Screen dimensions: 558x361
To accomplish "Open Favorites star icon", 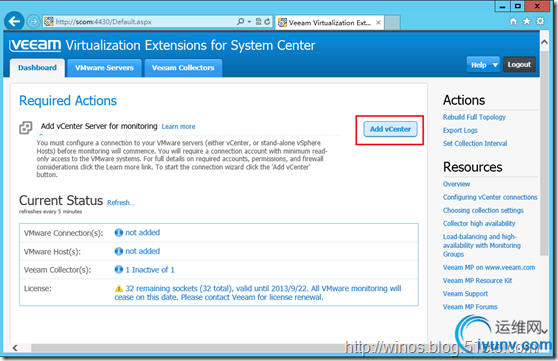I will click(x=526, y=21).
